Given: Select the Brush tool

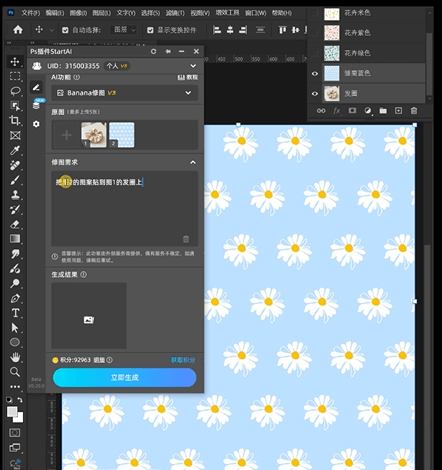Looking at the screenshot, I should coord(15,180).
